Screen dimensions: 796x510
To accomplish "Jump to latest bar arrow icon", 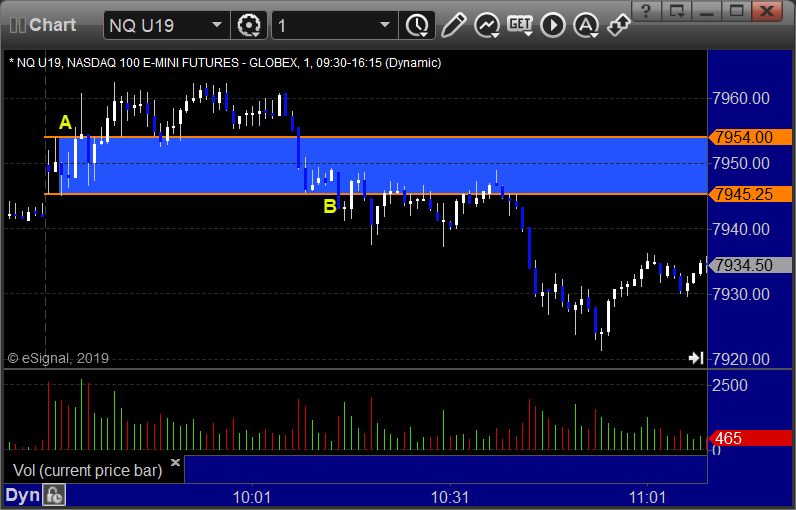I will (x=696, y=358).
